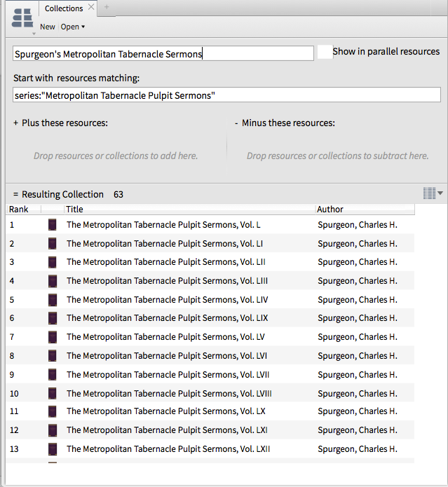
Task: Select title 'Metropolitan Tabernacle Pulpit Sermons, Vol. L'
Action: pyautogui.click(x=163, y=224)
